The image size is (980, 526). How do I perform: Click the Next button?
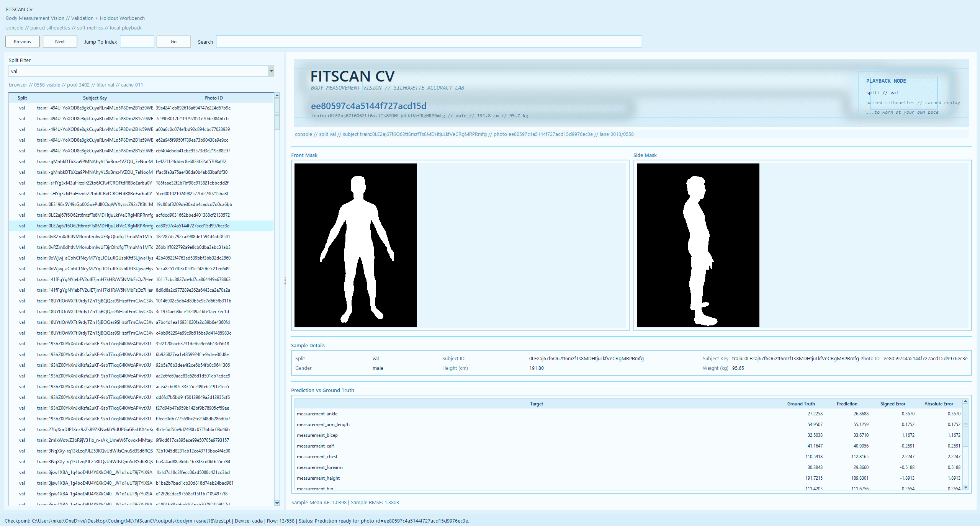pyautogui.click(x=60, y=42)
